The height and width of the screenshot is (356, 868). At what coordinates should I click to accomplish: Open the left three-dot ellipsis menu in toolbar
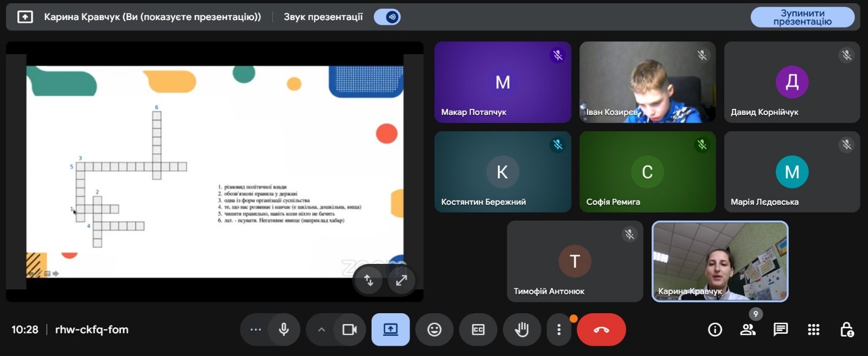point(256,329)
